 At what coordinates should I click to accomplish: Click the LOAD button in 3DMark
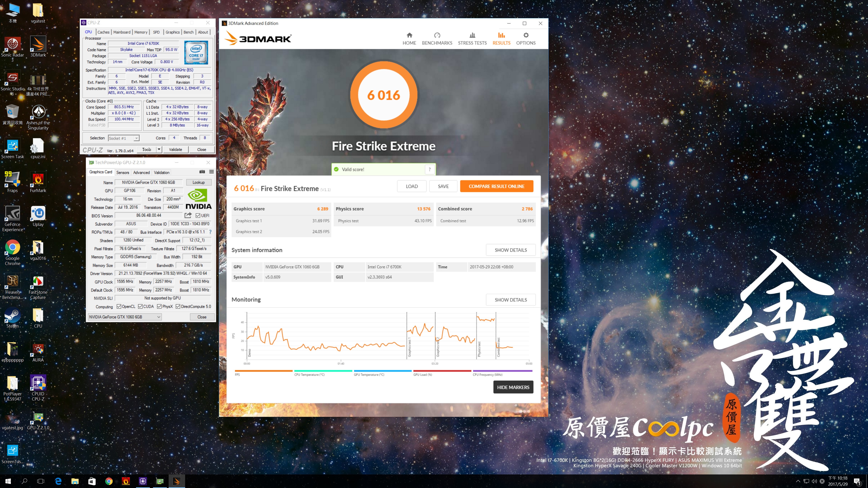pos(412,186)
